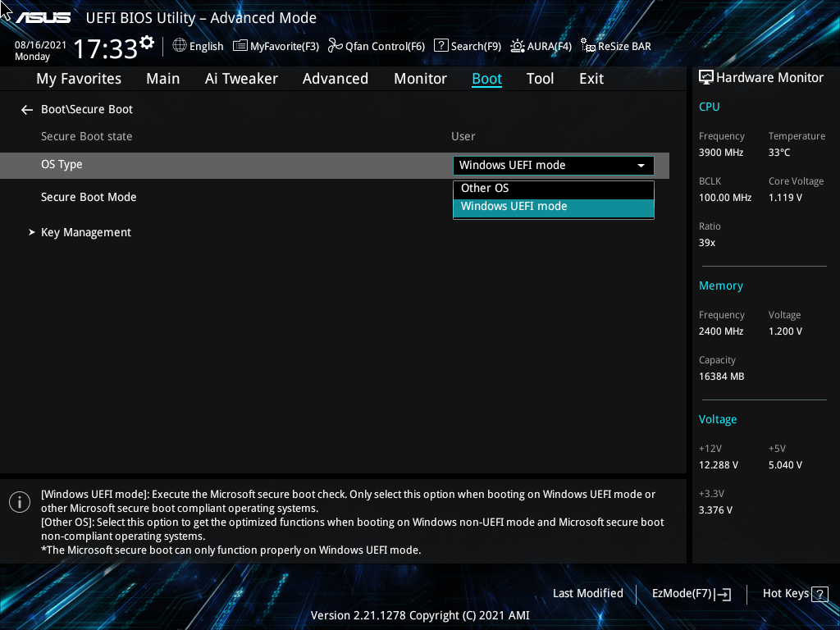Click the EzMode exit arrow icon

(x=724, y=594)
